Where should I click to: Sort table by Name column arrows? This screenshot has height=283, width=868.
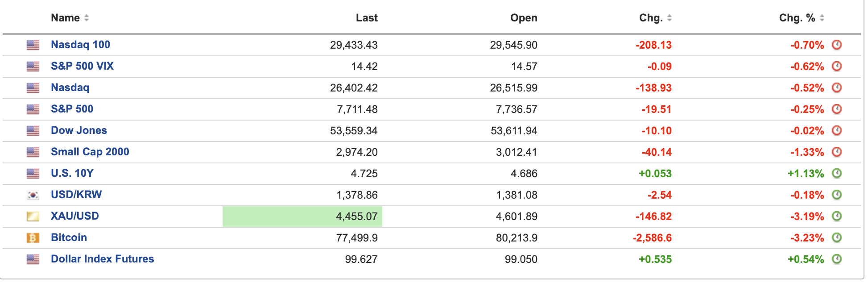[x=87, y=18]
